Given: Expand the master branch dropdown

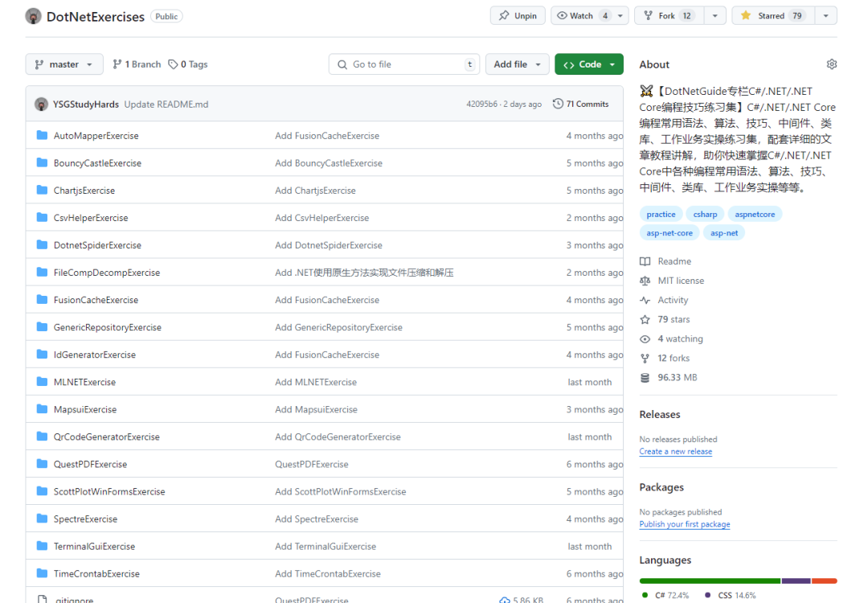Looking at the screenshot, I should pos(64,64).
